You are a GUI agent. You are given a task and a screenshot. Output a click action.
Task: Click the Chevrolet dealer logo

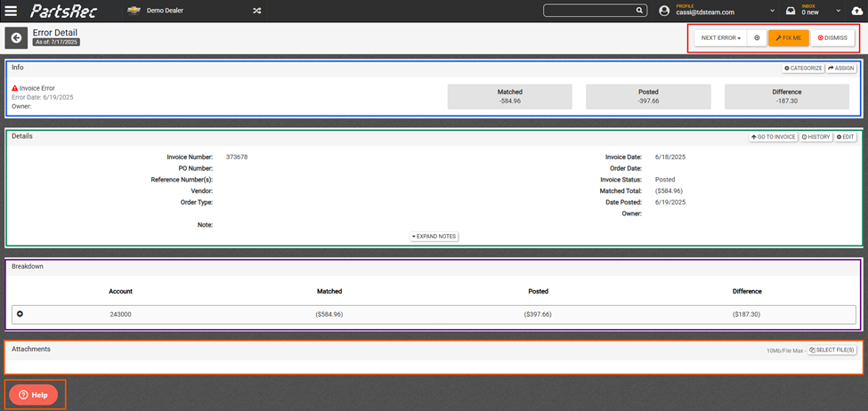134,11
